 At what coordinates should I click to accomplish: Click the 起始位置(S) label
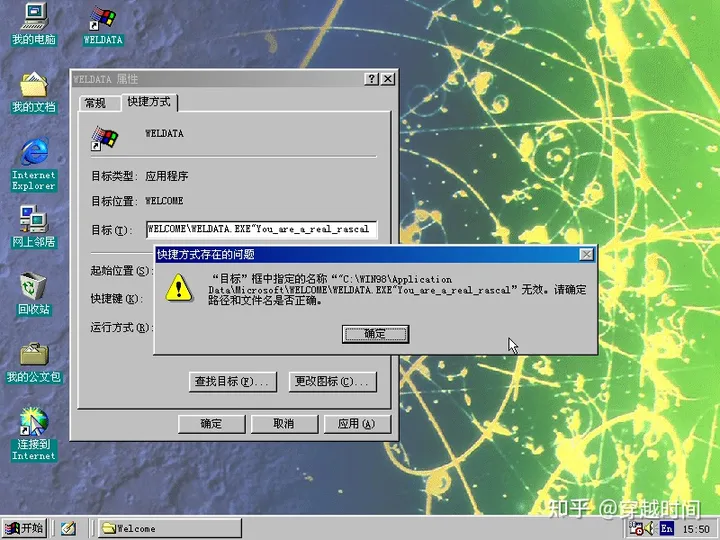tap(120, 271)
